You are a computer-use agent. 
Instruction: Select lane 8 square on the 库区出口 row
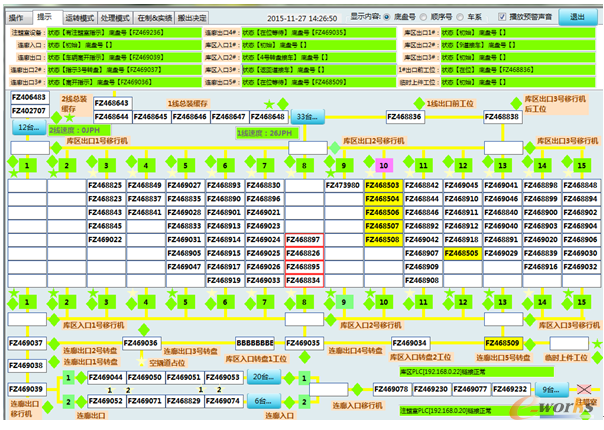[304, 166]
